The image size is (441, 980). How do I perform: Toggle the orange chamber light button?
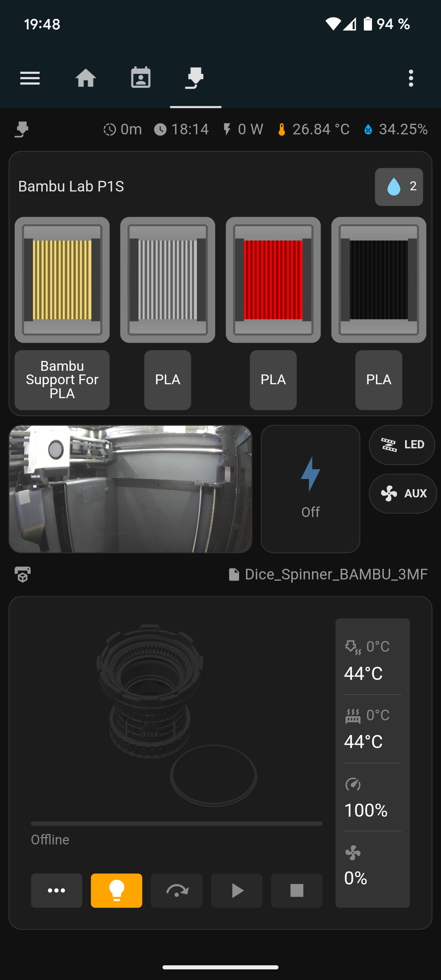tap(116, 891)
